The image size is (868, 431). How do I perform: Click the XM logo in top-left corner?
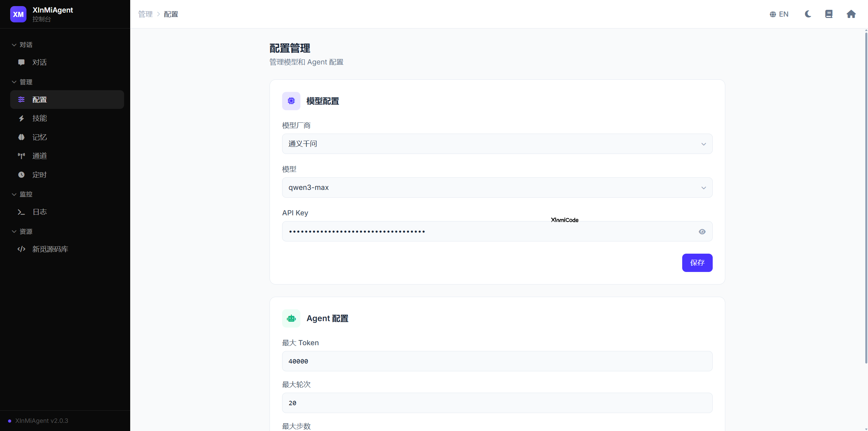pyautogui.click(x=18, y=14)
